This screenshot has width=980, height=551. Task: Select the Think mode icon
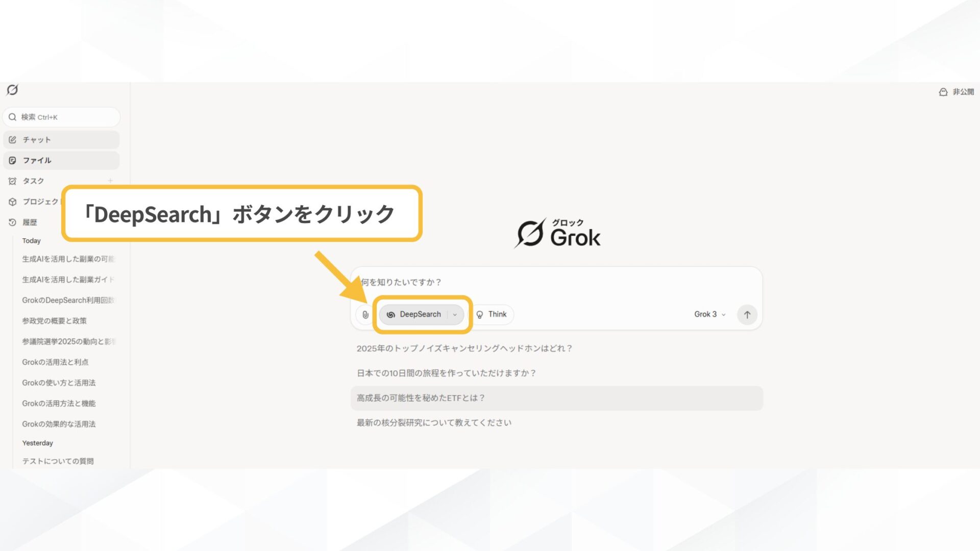click(479, 314)
